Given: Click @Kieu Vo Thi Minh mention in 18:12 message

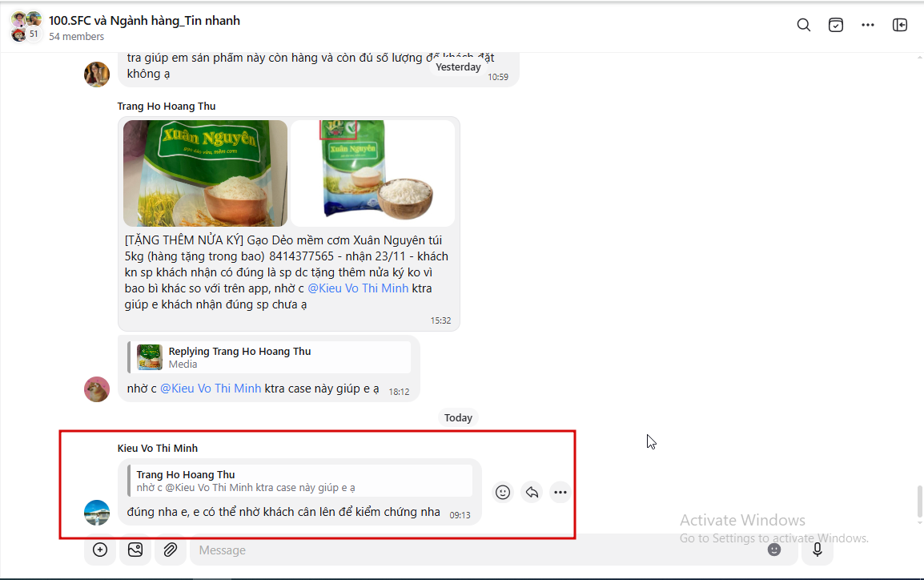Looking at the screenshot, I should [x=211, y=389].
